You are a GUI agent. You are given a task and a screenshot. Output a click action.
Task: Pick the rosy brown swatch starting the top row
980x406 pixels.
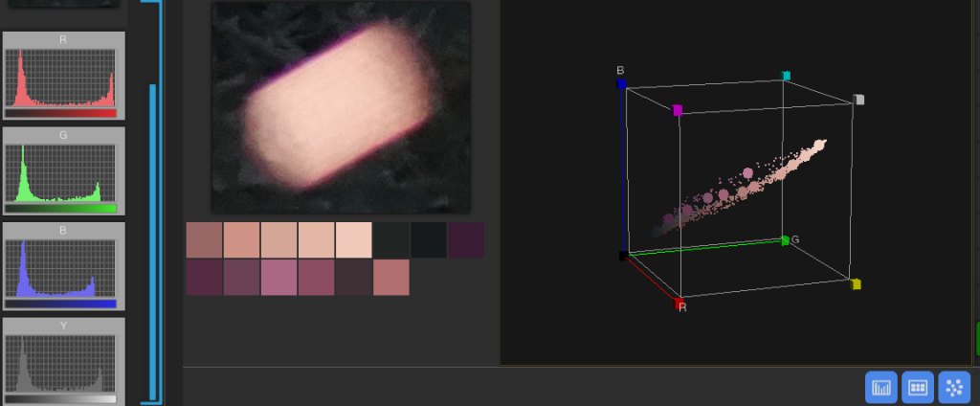point(205,239)
